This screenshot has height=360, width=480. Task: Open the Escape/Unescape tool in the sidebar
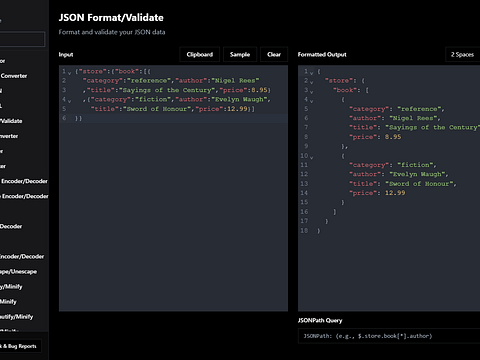[x=18, y=272]
